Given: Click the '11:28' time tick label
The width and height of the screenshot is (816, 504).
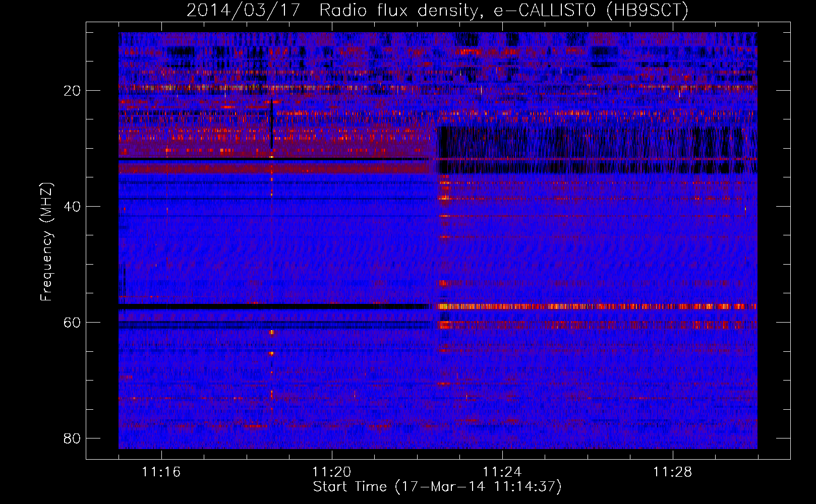Looking at the screenshot, I should pos(673,472).
